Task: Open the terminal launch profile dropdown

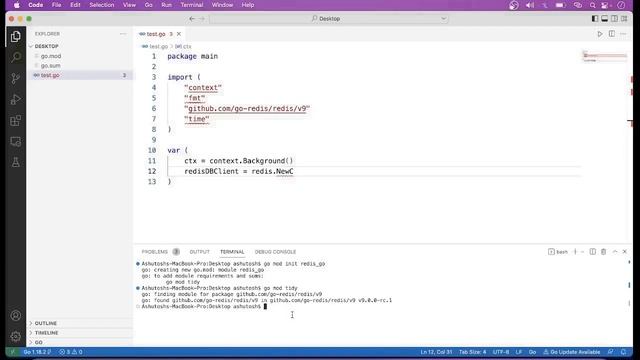Action: click(x=582, y=252)
